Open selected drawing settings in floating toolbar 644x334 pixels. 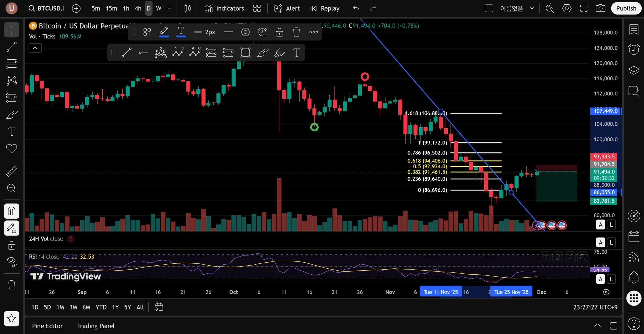click(246, 32)
